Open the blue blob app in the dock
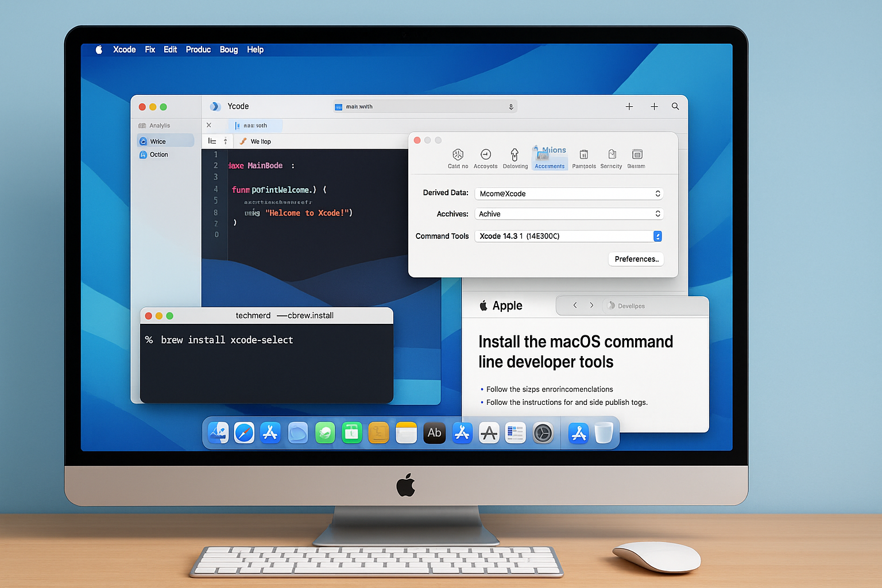The width and height of the screenshot is (882, 588). (x=297, y=433)
